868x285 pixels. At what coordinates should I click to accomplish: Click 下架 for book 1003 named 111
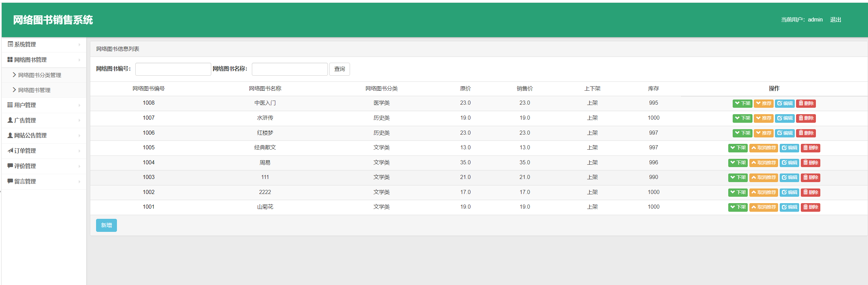coord(738,178)
